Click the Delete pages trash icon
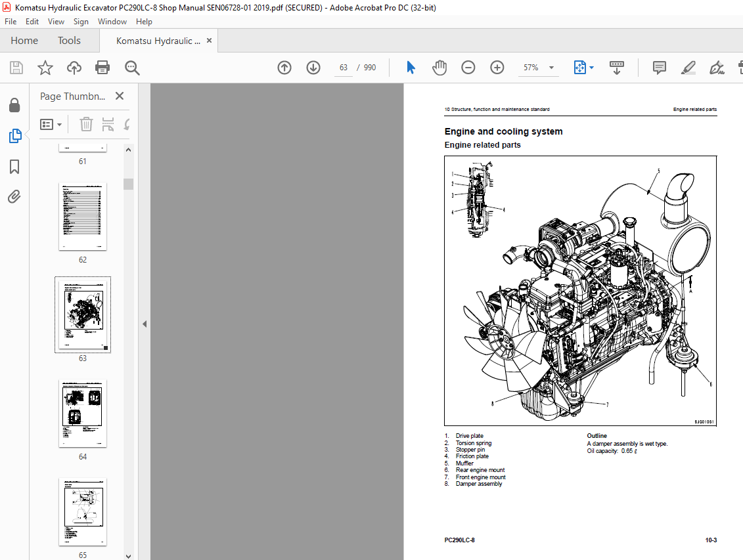 [86, 125]
